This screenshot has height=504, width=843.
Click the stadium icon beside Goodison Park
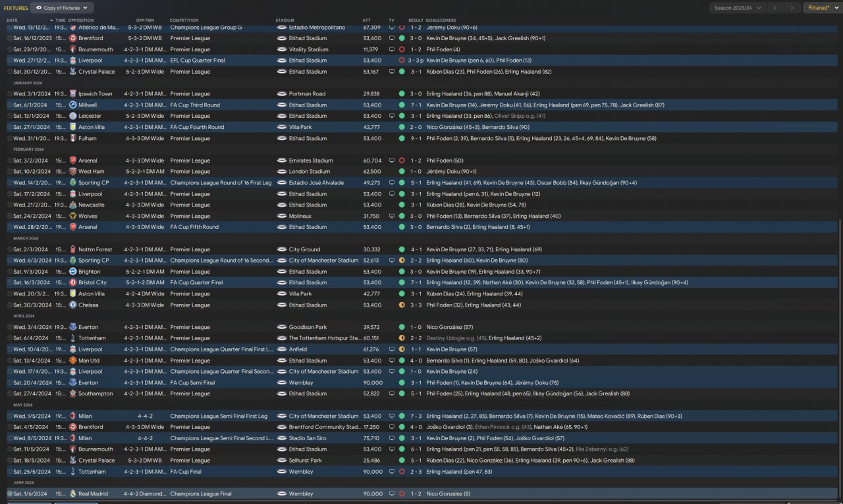282,327
